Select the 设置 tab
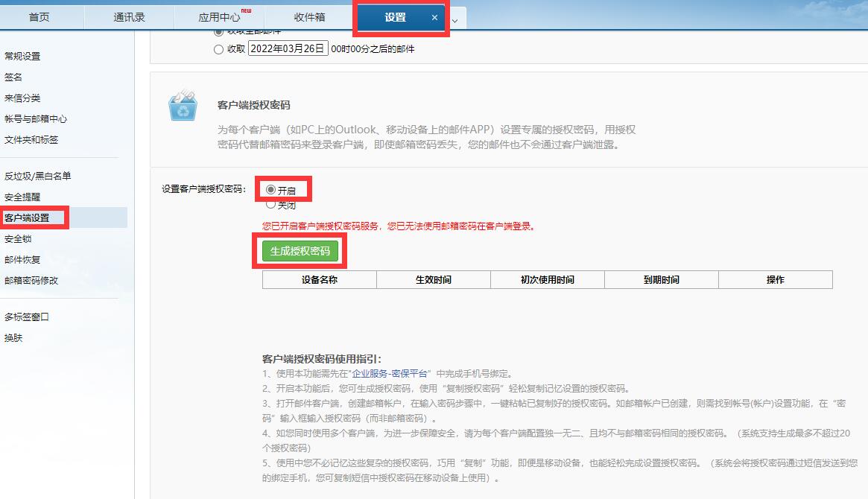Image resolution: width=868 pixels, height=499 pixels. (x=395, y=17)
